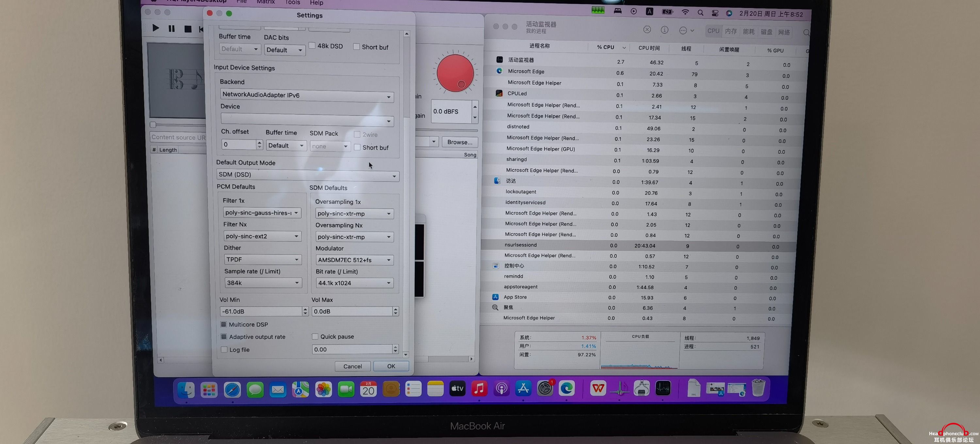980x444 pixels.
Task: Pause playback in HQPlayer
Action: click(171, 28)
